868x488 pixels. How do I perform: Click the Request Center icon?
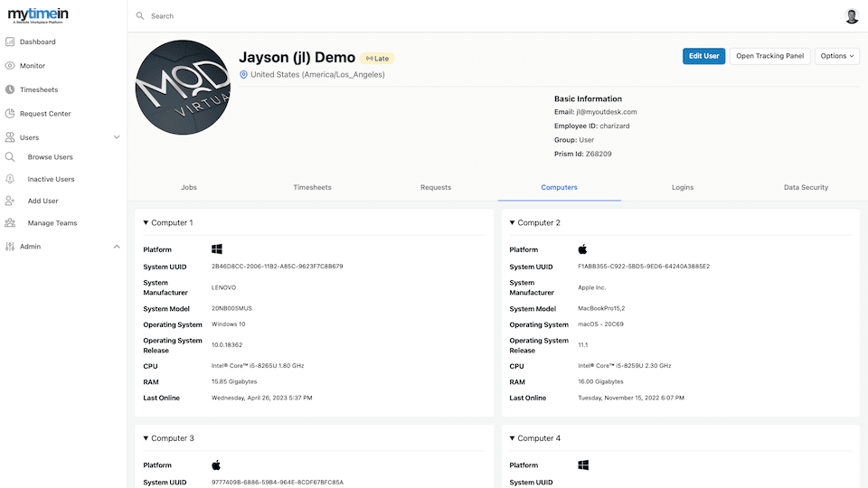click(x=10, y=114)
